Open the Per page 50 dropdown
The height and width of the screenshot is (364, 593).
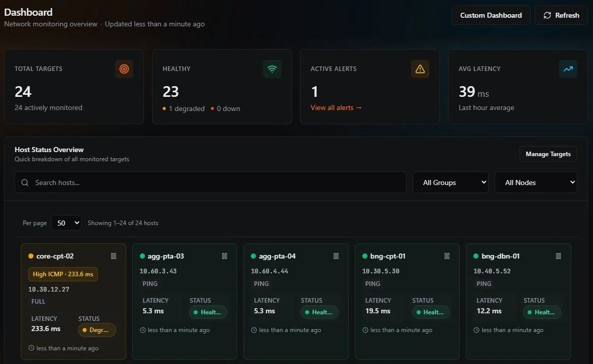pyautogui.click(x=66, y=223)
